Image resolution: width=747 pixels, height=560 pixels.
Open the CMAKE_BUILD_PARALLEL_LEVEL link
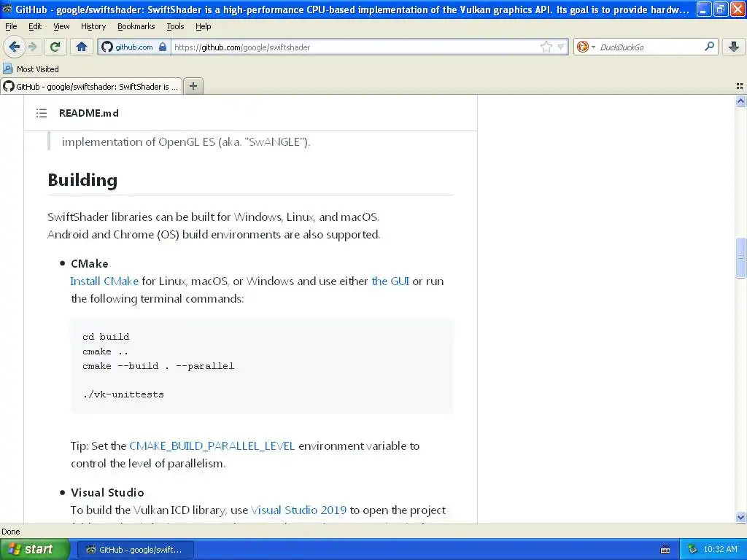[x=212, y=446]
